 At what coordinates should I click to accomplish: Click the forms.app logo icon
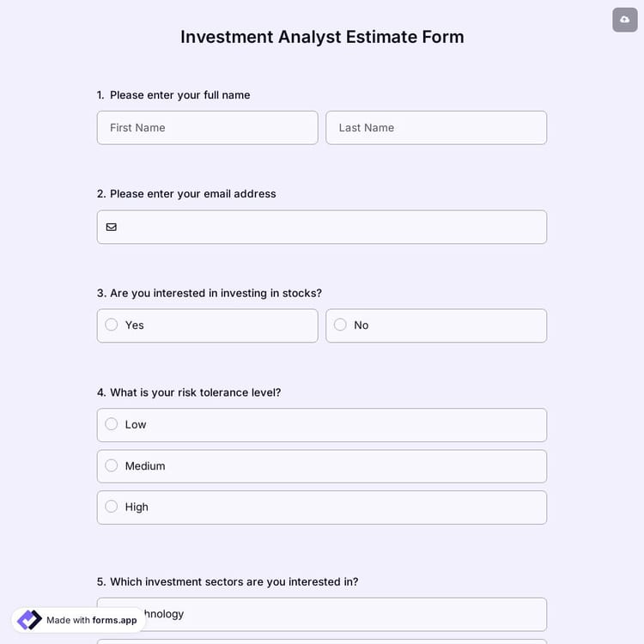coord(29,620)
